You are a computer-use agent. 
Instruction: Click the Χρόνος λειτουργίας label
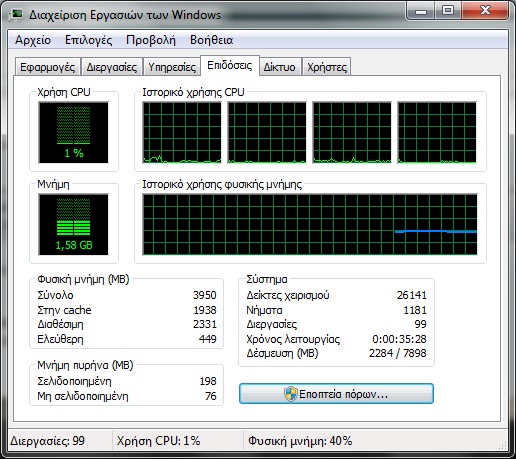(293, 339)
